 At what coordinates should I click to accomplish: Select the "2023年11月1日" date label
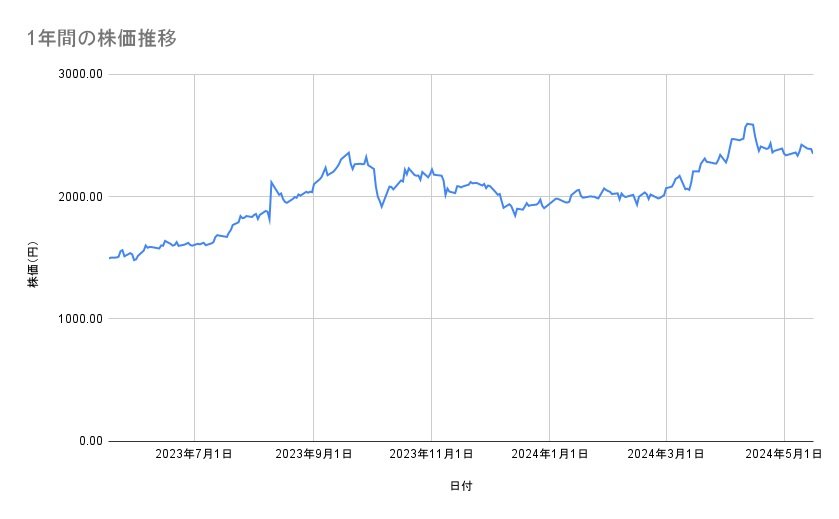[431, 454]
